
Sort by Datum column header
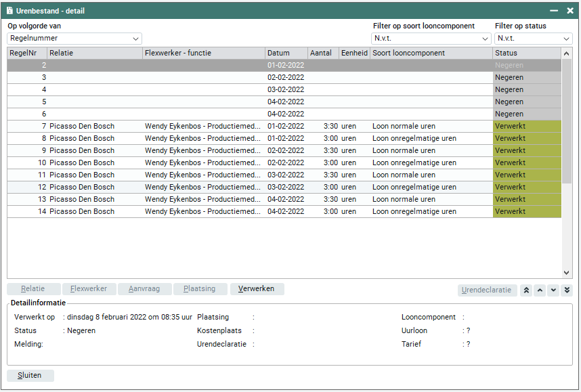click(x=285, y=53)
